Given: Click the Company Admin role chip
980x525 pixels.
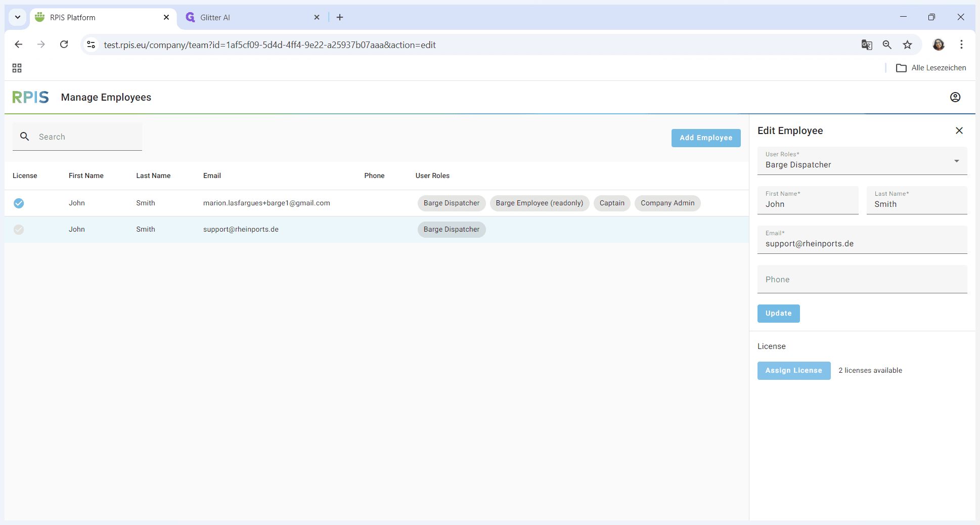Looking at the screenshot, I should [x=667, y=203].
